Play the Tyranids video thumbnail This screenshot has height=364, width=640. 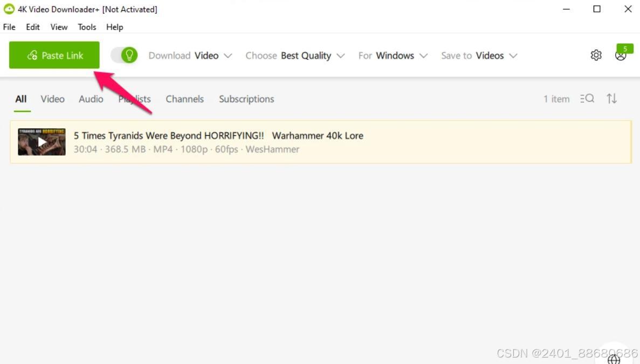(x=42, y=142)
